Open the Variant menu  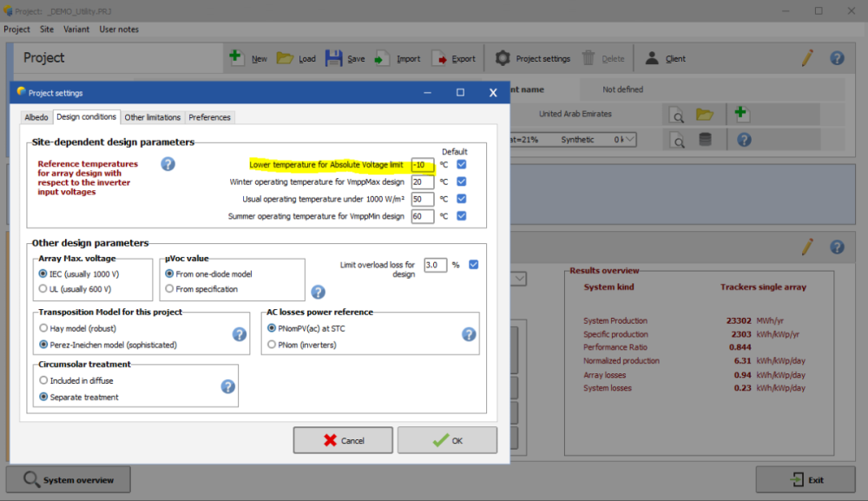(x=76, y=29)
